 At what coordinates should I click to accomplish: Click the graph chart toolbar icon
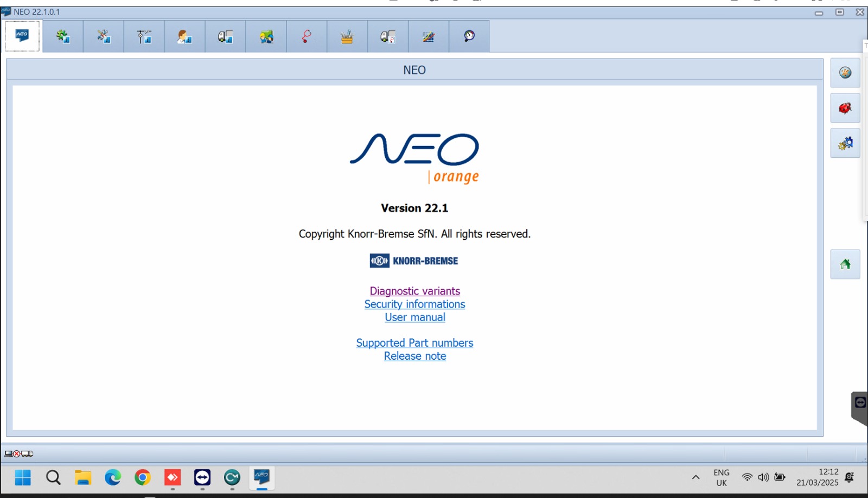pos(429,36)
